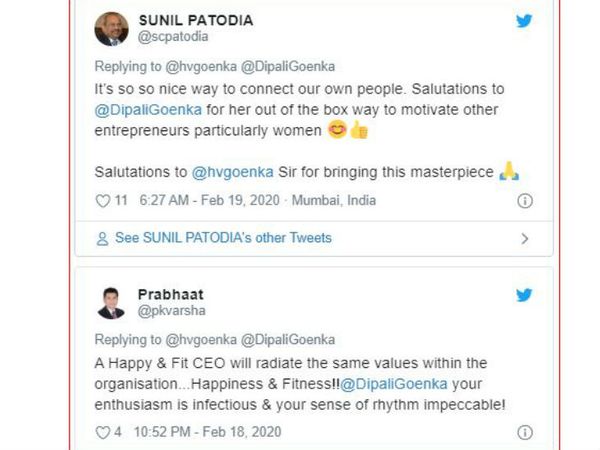Open Sunil Patodia's profile picture

click(x=111, y=29)
